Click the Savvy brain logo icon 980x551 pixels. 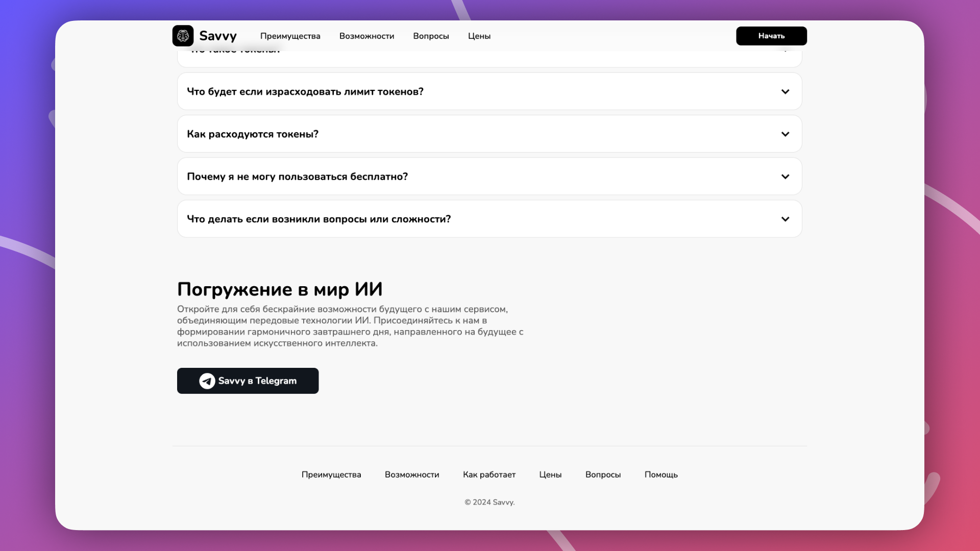[x=183, y=36]
